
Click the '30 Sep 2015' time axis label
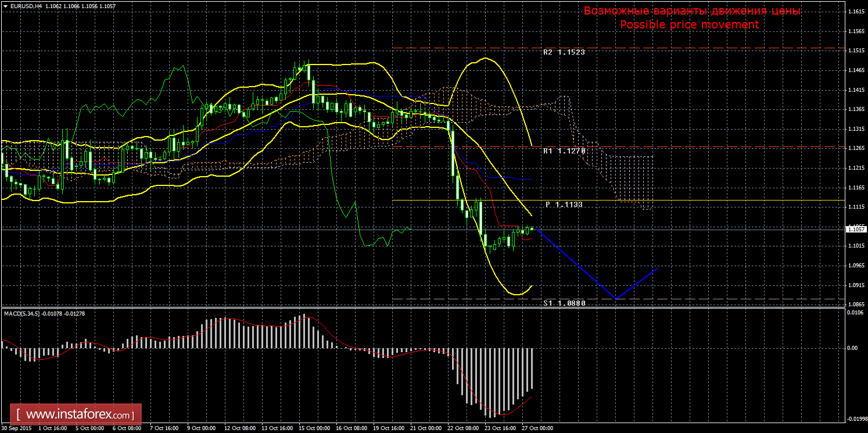tap(16, 428)
